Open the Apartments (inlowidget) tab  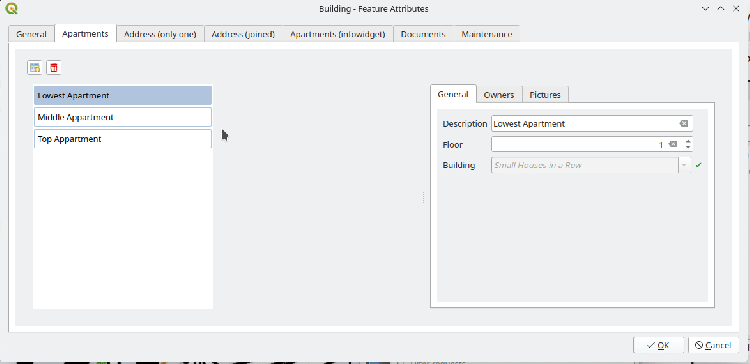coord(338,34)
